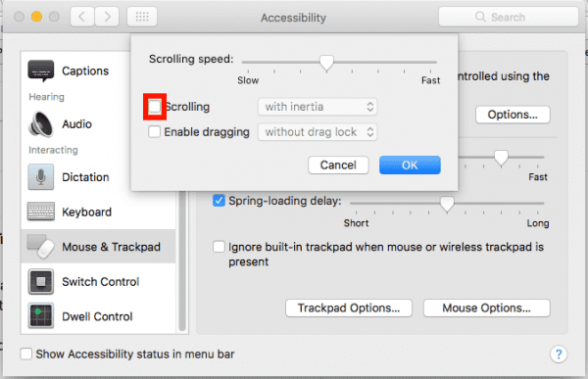The height and width of the screenshot is (379, 588).
Task: Click the slider handle above the Fast label
Action: [x=501, y=158]
